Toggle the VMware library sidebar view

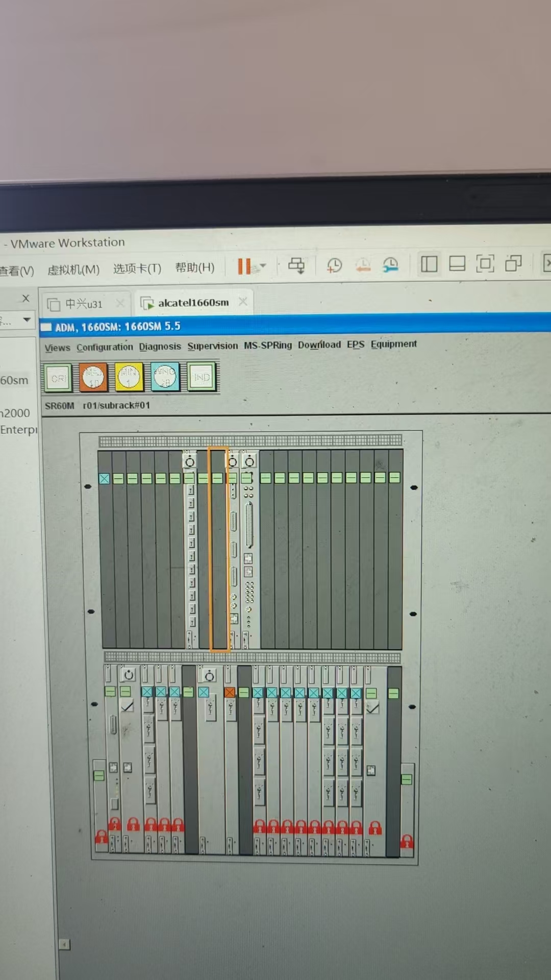(429, 264)
